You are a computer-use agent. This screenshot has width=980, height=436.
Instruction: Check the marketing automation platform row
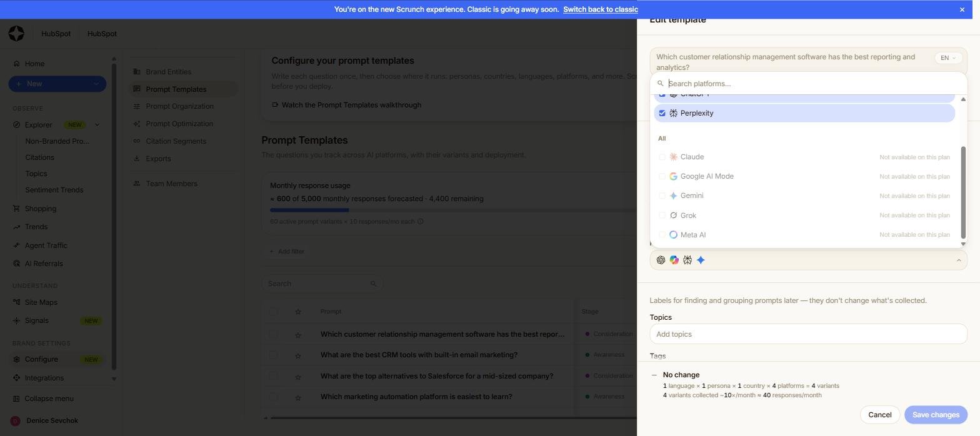coord(273,397)
